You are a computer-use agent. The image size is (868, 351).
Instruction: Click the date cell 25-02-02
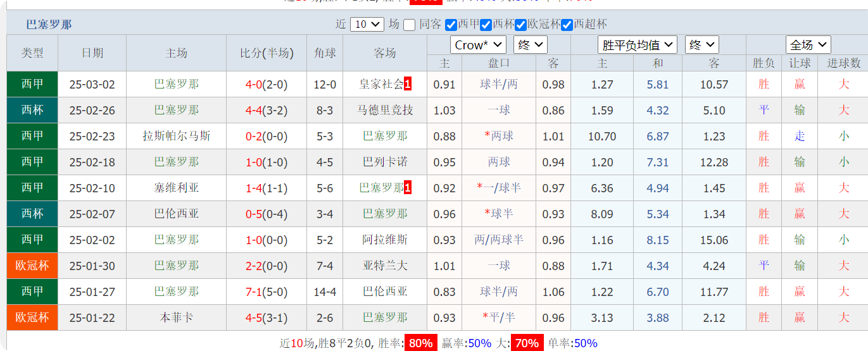click(92, 240)
